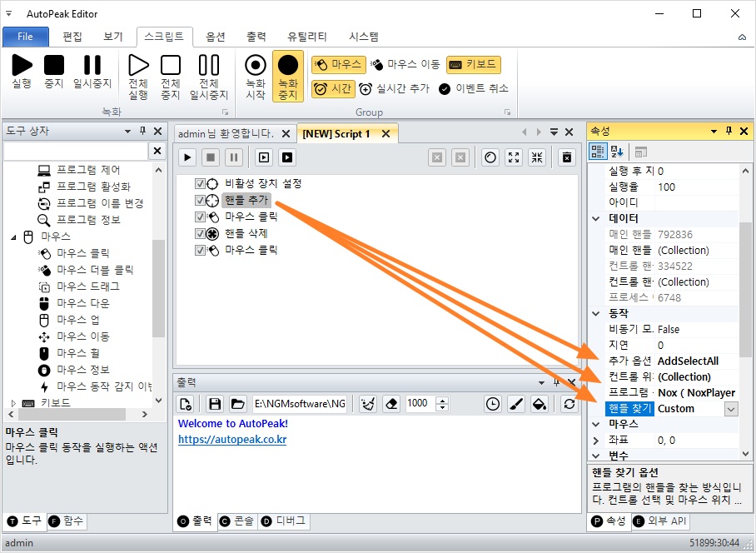Viewport: 756px width, 553px height.
Task: Click save icon in output toolbar
Action: (215, 404)
